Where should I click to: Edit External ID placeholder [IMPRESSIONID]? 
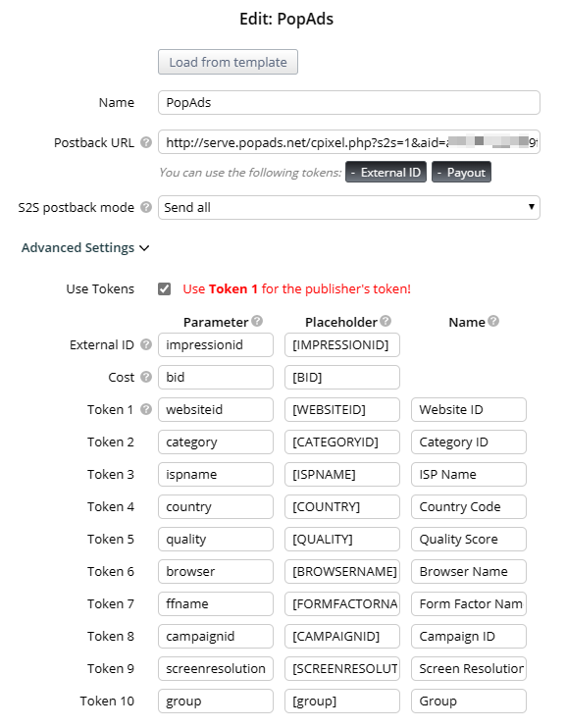click(342, 345)
